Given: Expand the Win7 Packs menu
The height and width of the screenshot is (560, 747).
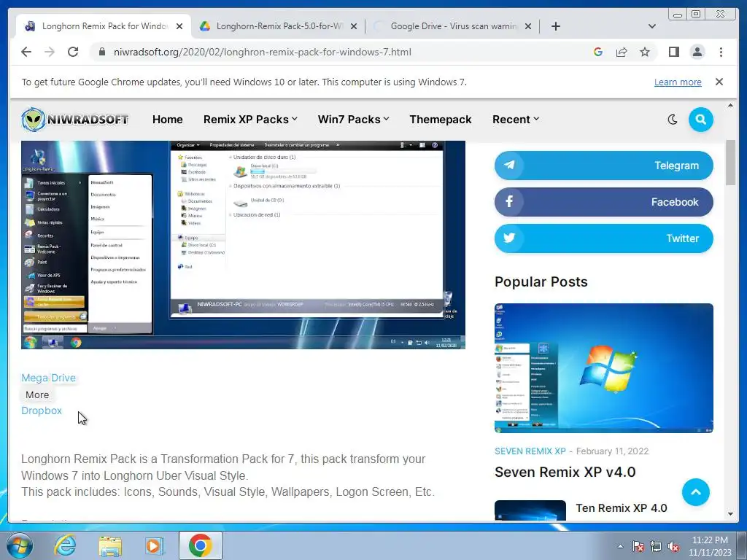Looking at the screenshot, I should pos(353,120).
